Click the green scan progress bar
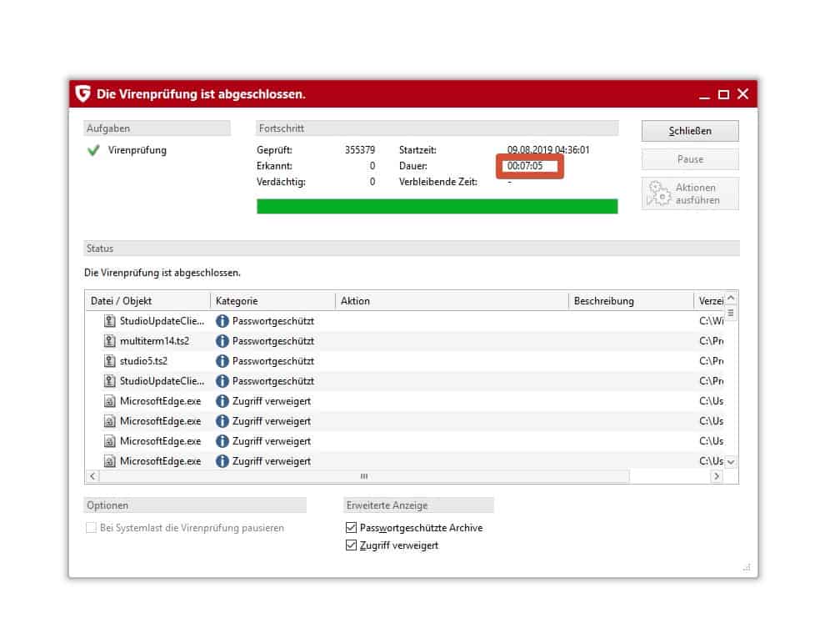840x628 pixels. (x=437, y=207)
